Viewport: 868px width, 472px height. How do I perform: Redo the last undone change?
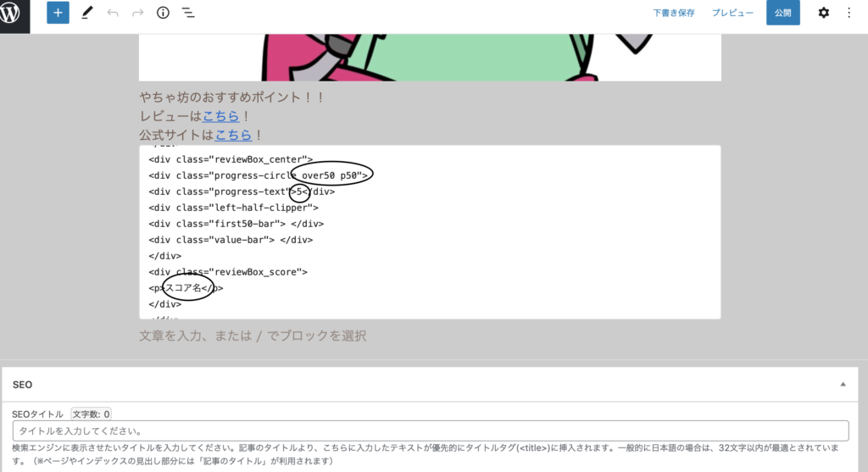tap(137, 13)
